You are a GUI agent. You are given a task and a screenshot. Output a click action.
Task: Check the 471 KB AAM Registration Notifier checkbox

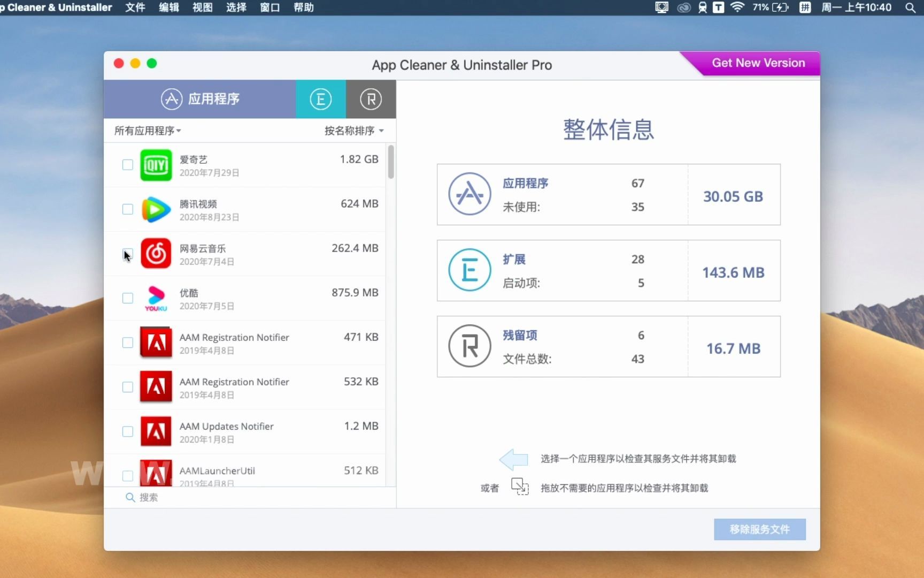coord(127,343)
